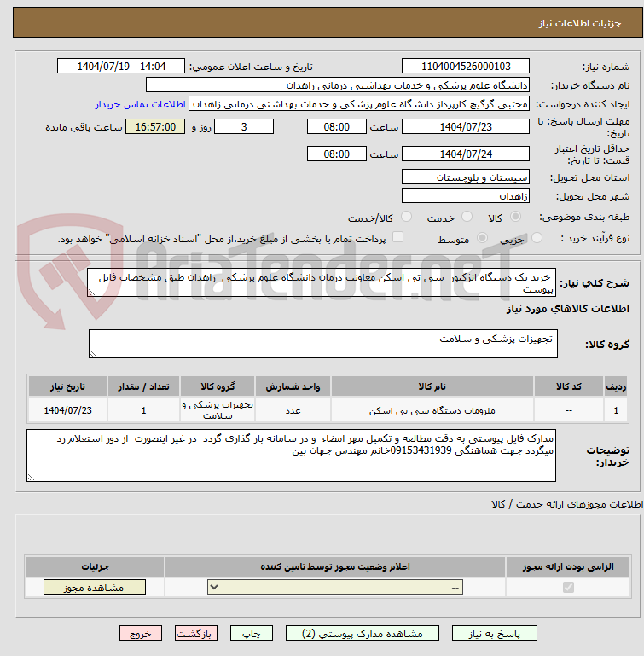Select the خدمت radio button

467,217
